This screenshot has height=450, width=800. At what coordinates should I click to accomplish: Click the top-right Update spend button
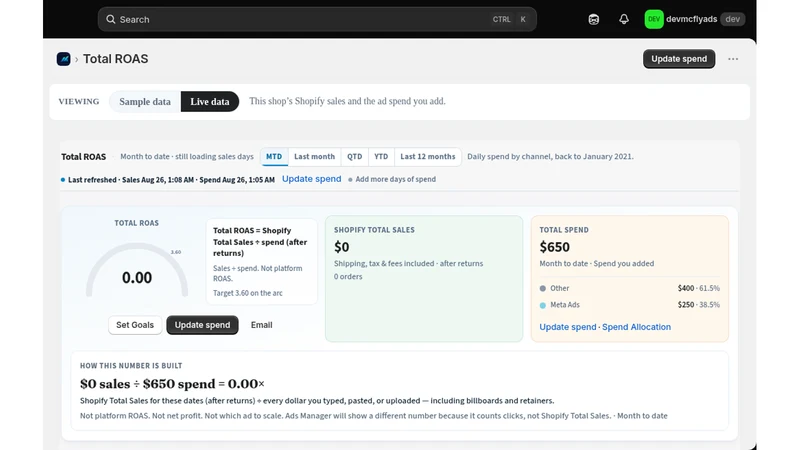[x=679, y=59]
